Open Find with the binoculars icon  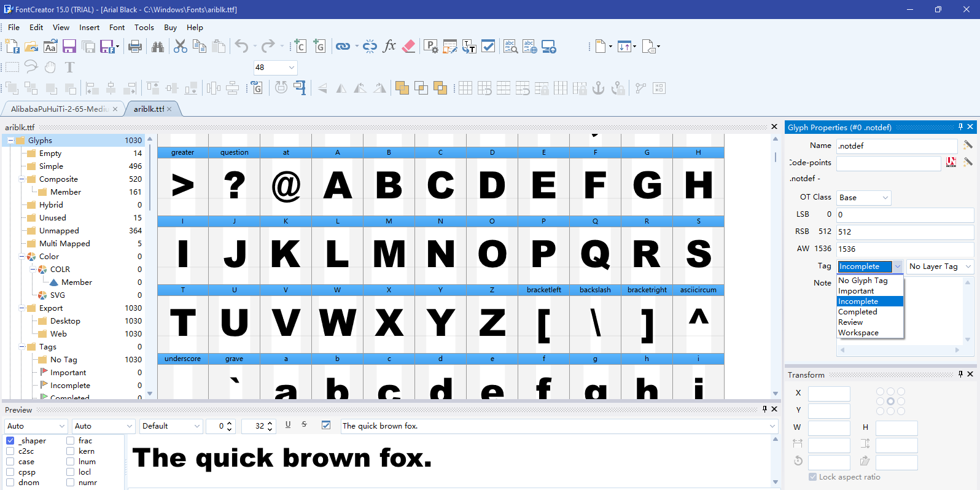pyautogui.click(x=158, y=46)
